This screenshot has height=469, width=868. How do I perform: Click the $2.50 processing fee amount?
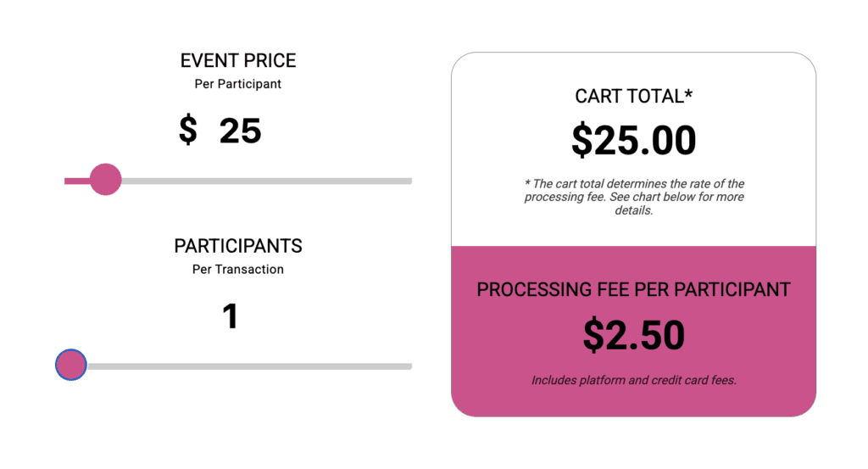(x=633, y=336)
